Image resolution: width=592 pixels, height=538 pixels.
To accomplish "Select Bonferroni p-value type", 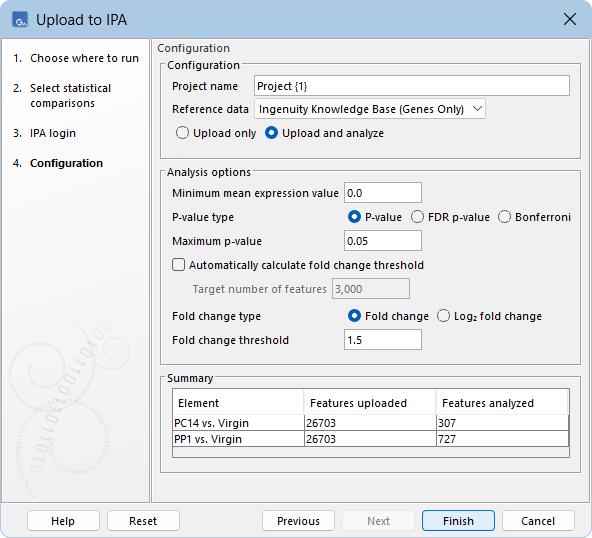I will point(504,217).
